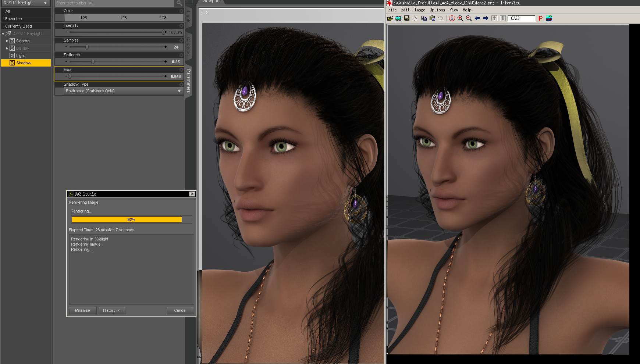Collapse the DzFld 1 KeyLight tree node
Screen dimensions: 640x364
[3, 33]
